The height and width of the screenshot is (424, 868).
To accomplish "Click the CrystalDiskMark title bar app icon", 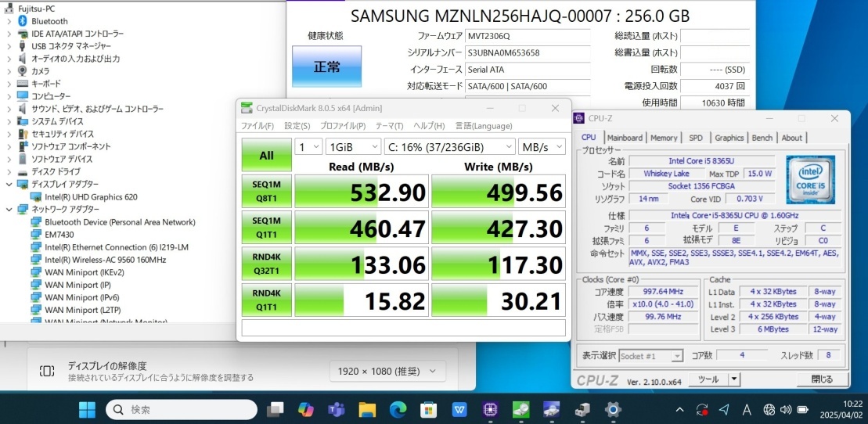I will 247,108.
